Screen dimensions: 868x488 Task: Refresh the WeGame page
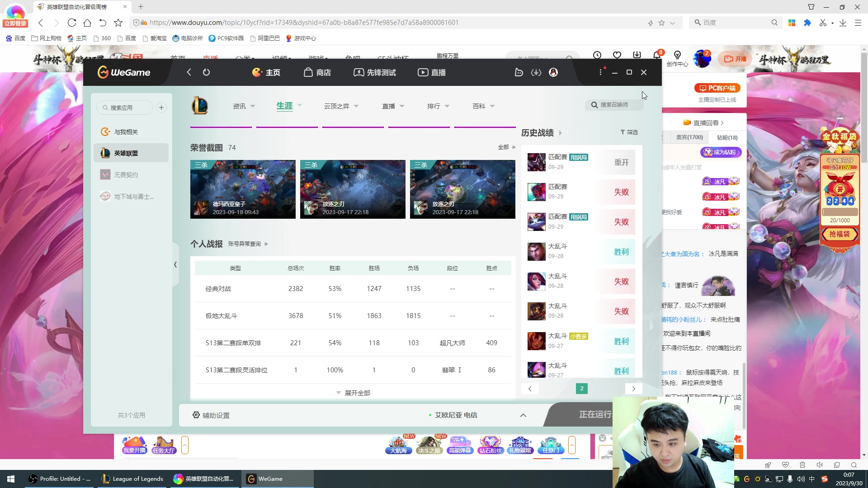coord(206,72)
